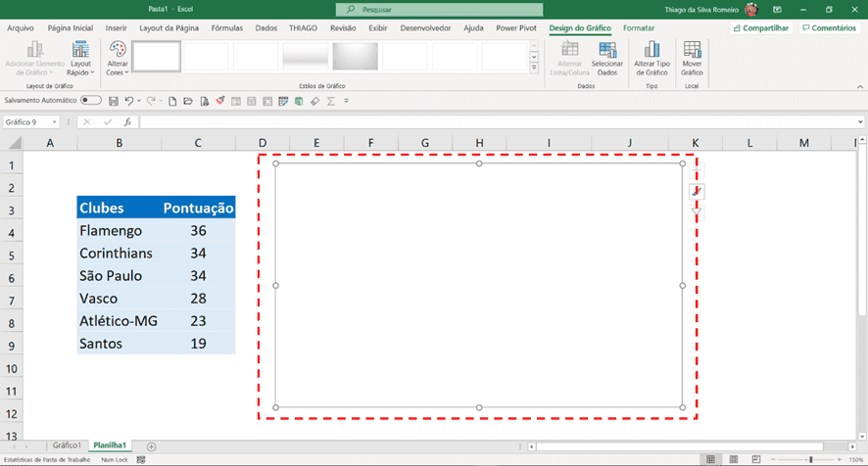Switch to Página Inicial tab

coord(71,27)
